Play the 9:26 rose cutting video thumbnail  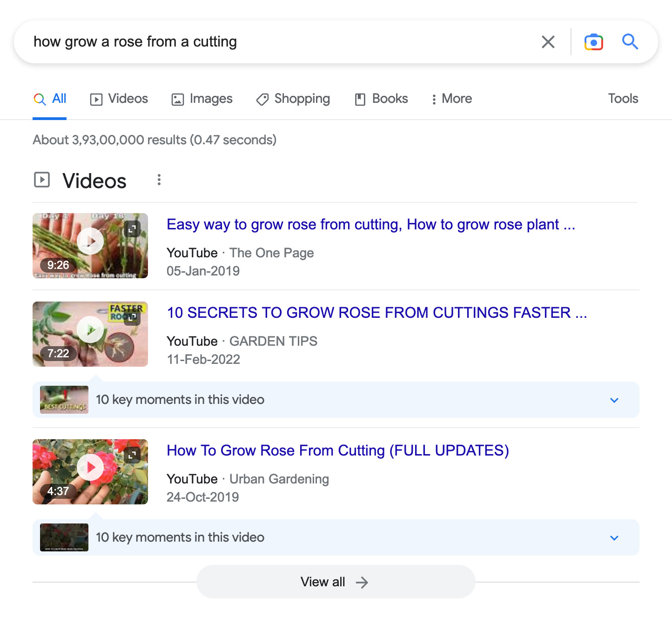[x=90, y=241]
